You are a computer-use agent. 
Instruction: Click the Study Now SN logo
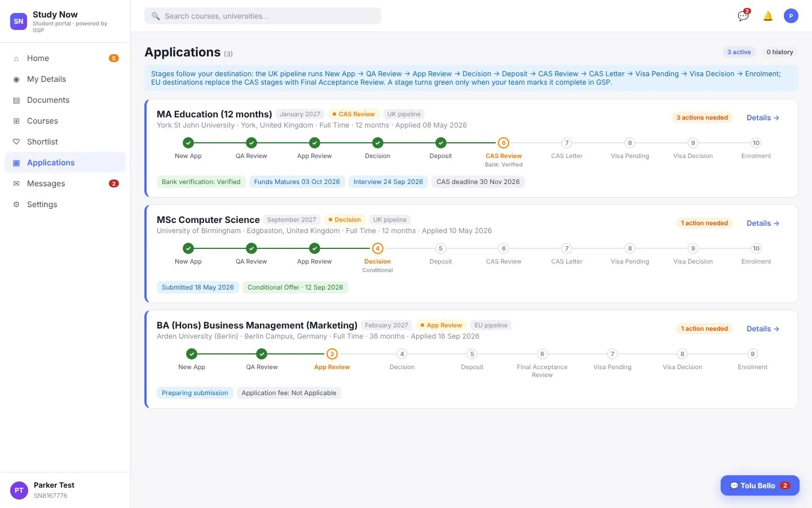click(x=19, y=21)
